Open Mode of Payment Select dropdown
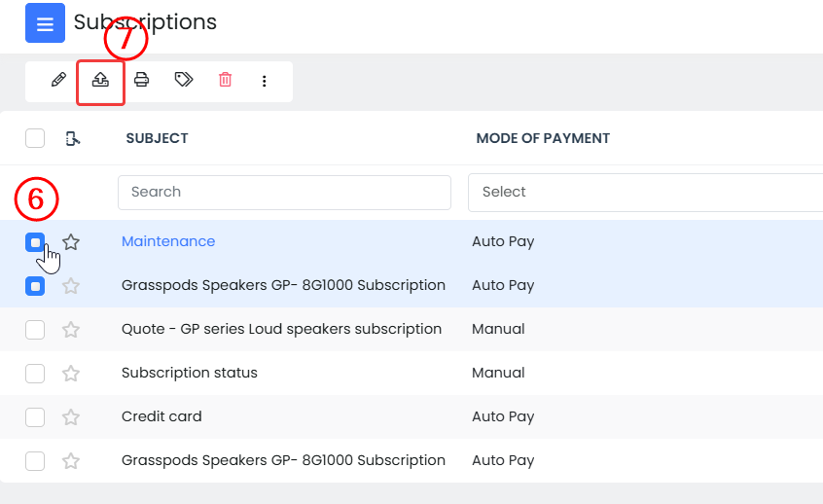The width and height of the screenshot is (823, 504). tap(644, 193)
